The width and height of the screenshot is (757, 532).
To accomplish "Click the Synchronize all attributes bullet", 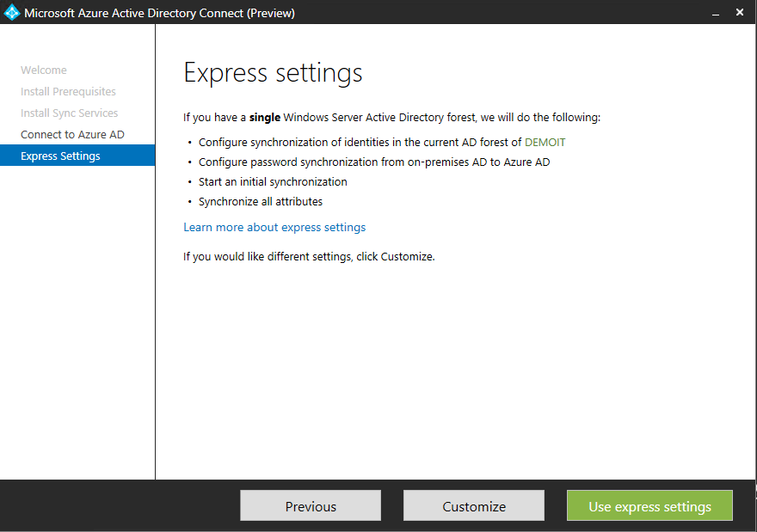I will click(261, 202).
